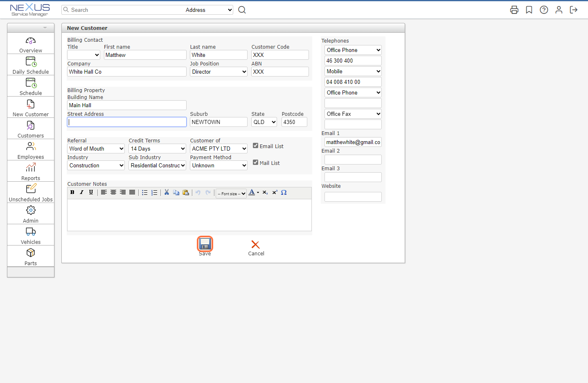The height and width of the screenshot is (383, 588).
Task: Open the Admin section
Action: (31, 214)
